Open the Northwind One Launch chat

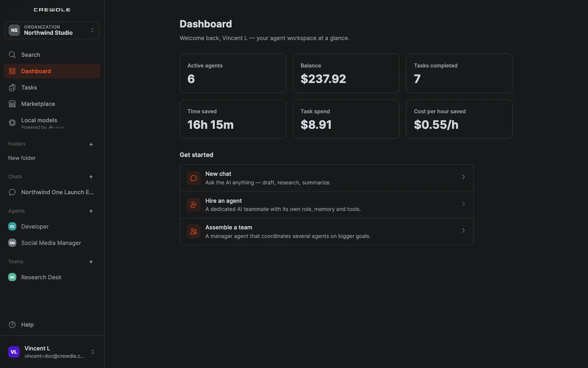point(52,192)
